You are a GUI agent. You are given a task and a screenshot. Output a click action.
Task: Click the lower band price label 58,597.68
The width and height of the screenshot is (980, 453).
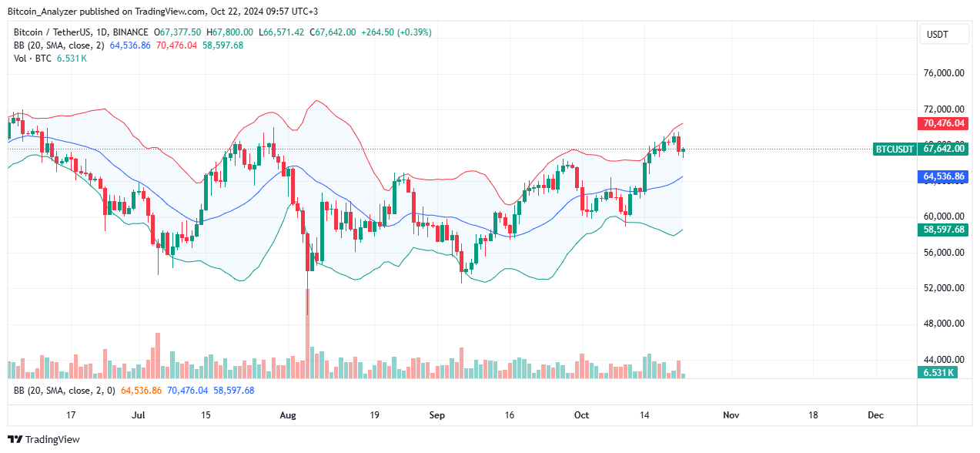point(944,230)
